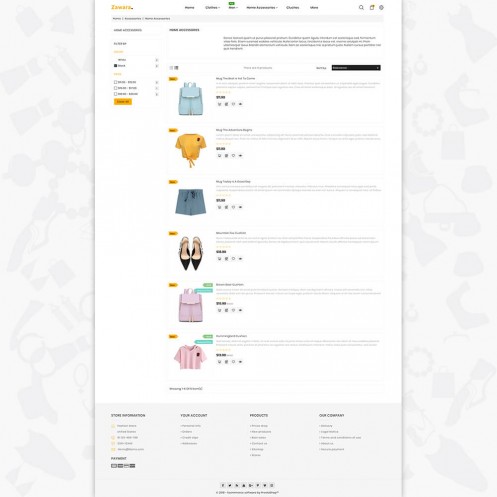Viewport: 497px width, 497px height.
Task: Check the second price range filter
Action: [116, 88]
